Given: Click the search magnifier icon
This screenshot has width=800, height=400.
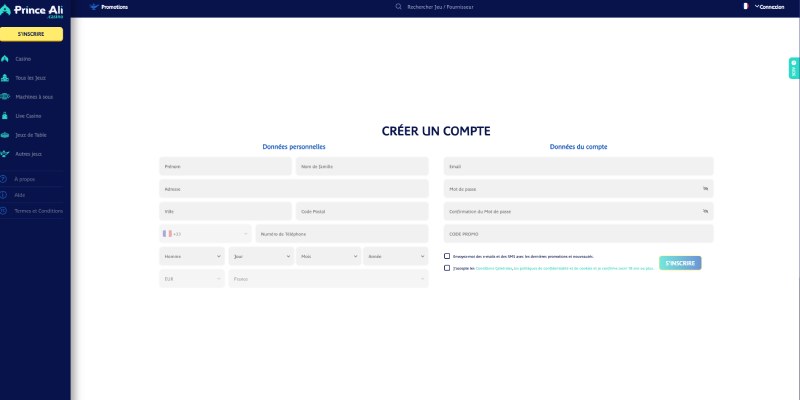Looking at the screenshot, I should 398,7.
